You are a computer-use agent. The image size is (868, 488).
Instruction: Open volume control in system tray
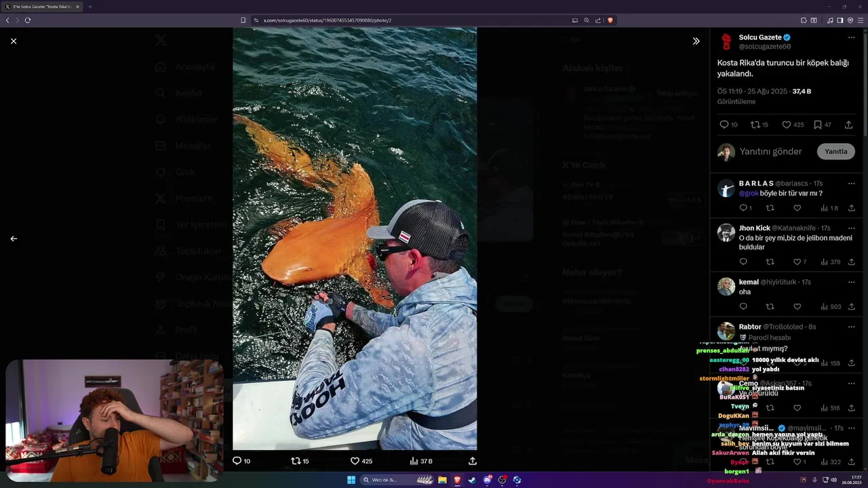pyautogui.click(x=833, y=480)
